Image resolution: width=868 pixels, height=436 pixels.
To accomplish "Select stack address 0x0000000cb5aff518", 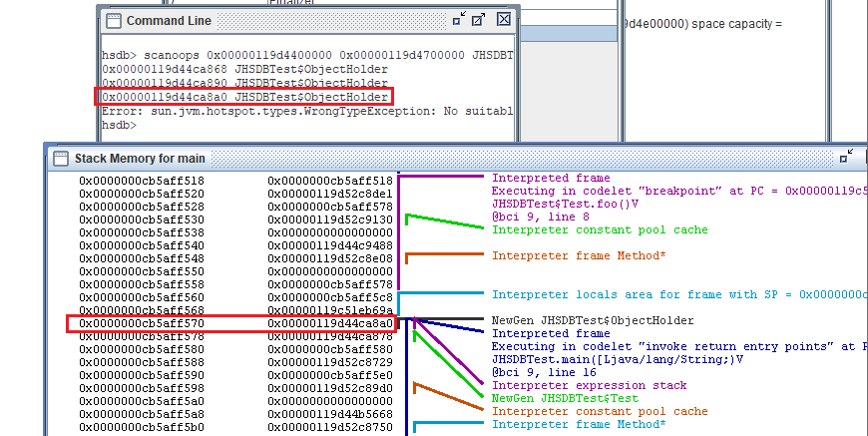I will (x=142, y=180).
